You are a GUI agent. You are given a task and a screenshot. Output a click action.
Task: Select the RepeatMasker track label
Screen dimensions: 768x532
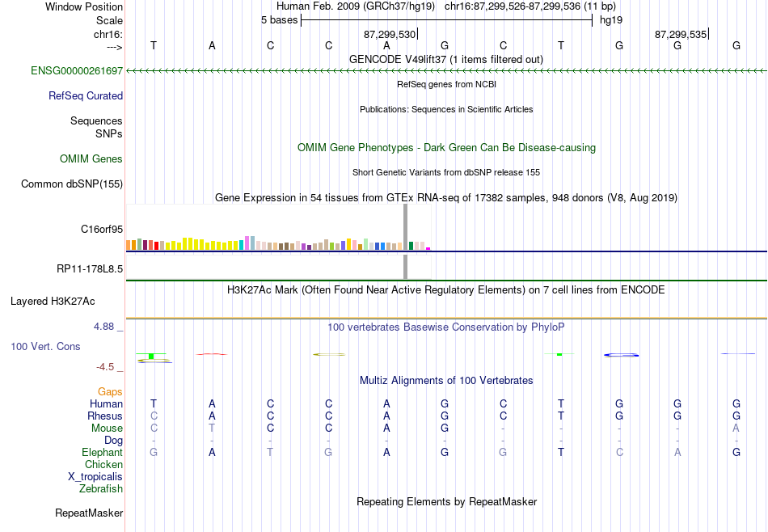pos(89,513)
